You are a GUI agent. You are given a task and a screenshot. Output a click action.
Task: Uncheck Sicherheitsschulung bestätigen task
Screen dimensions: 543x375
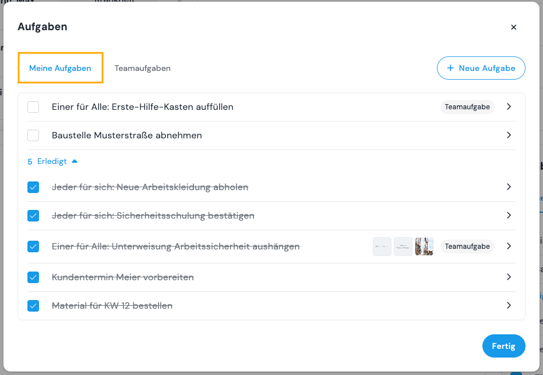click(33, 215)
